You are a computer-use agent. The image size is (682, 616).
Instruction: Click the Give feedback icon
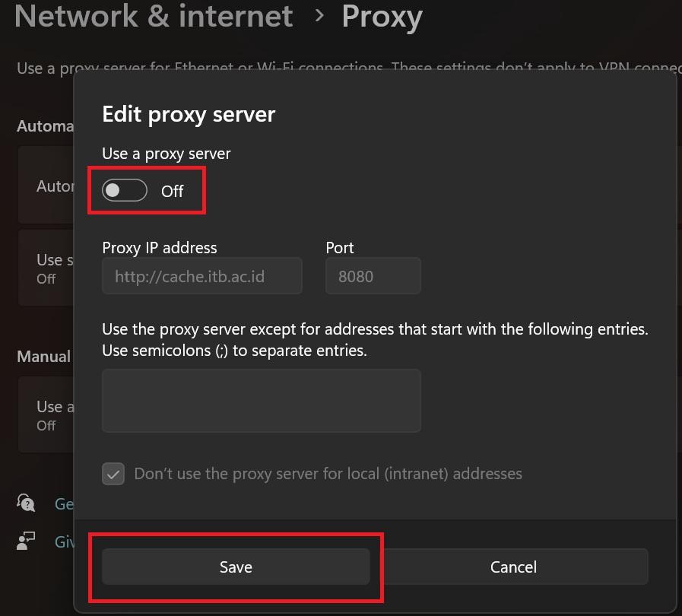tap(27, 541)
